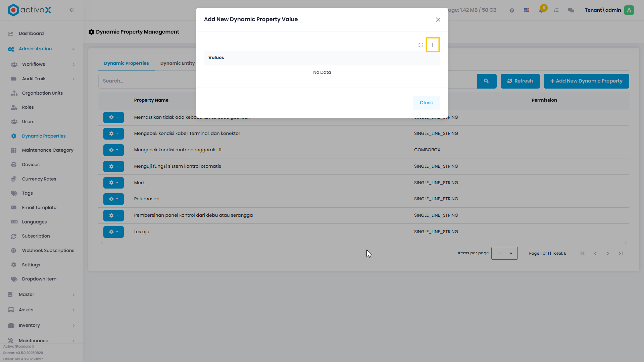Click Add New Dynamic Property button
The height and width of the screenshot is (362, 644).
coord(586,81)
